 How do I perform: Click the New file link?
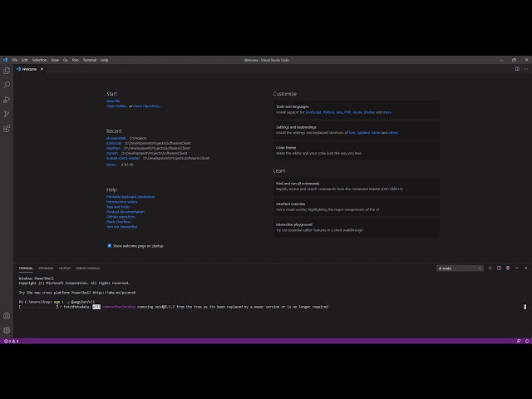(113, 101)
